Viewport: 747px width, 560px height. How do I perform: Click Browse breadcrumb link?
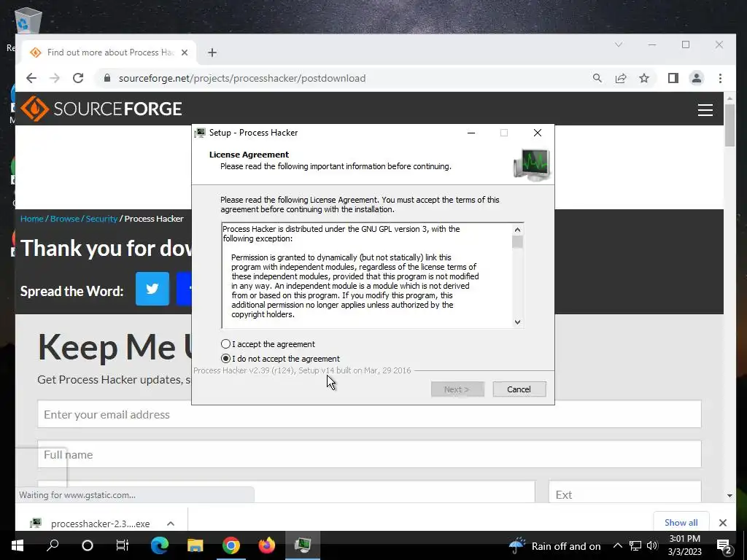click(x=65, y=219)
